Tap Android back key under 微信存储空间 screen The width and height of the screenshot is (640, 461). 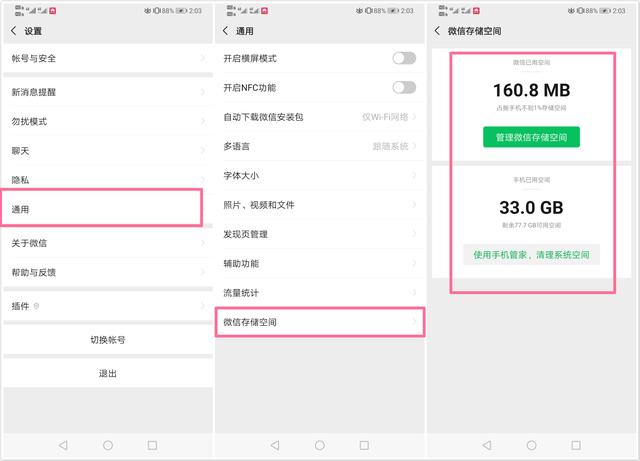487,445
